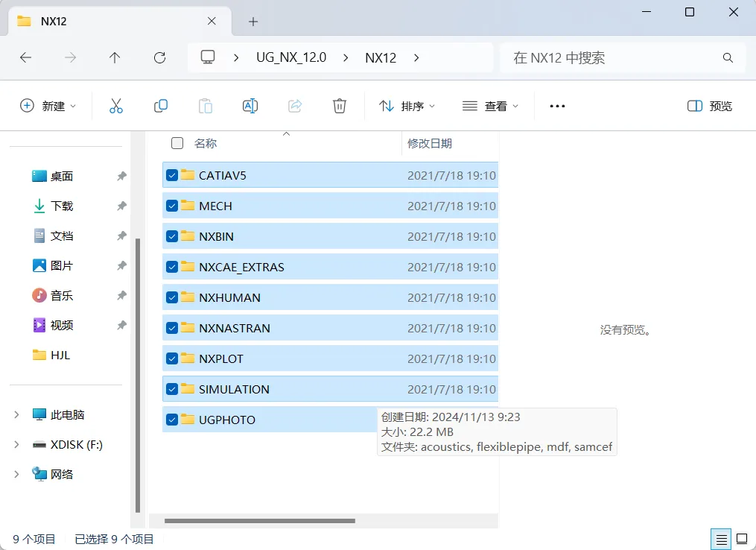Uncheck the NXCAE_EXTRAS folder checkbox
This screenshot has height=550, width=756.
click(x=171, y=267)
